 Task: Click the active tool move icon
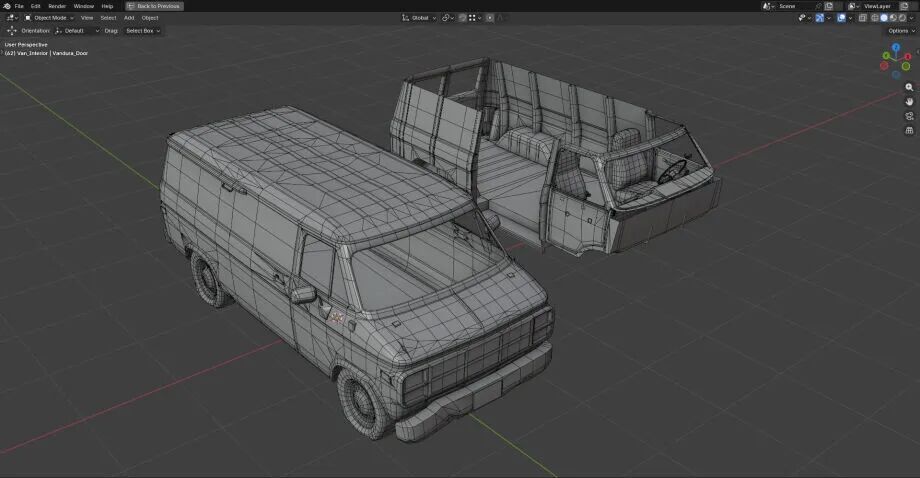(x=12, y=30)
